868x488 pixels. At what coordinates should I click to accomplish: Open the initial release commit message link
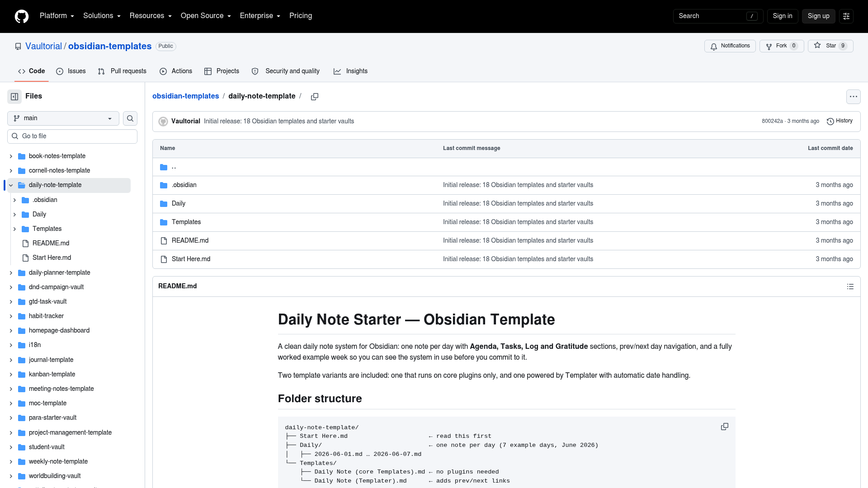(x=278, y=122)
